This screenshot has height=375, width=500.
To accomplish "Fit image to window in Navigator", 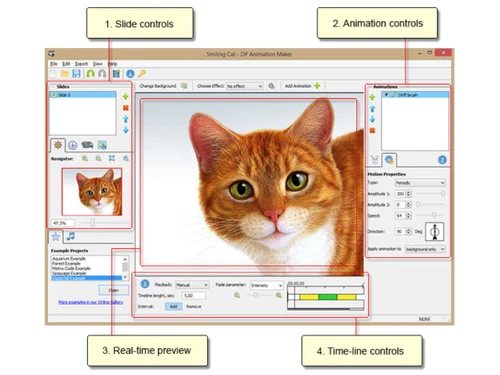I will coord(112,158).
